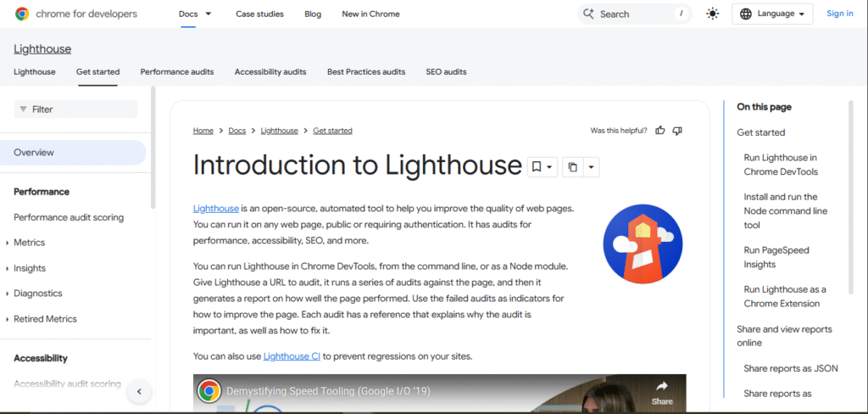This screenshot has width=868, height=414.
Task: Switch to Performance audits tab
Action: click(177, 72)
